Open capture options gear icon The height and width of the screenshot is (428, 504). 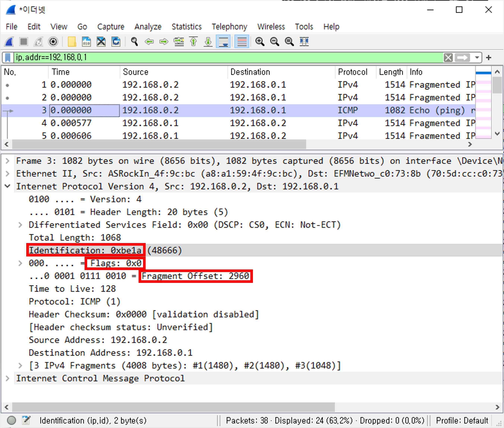click(x=53, y=42)
